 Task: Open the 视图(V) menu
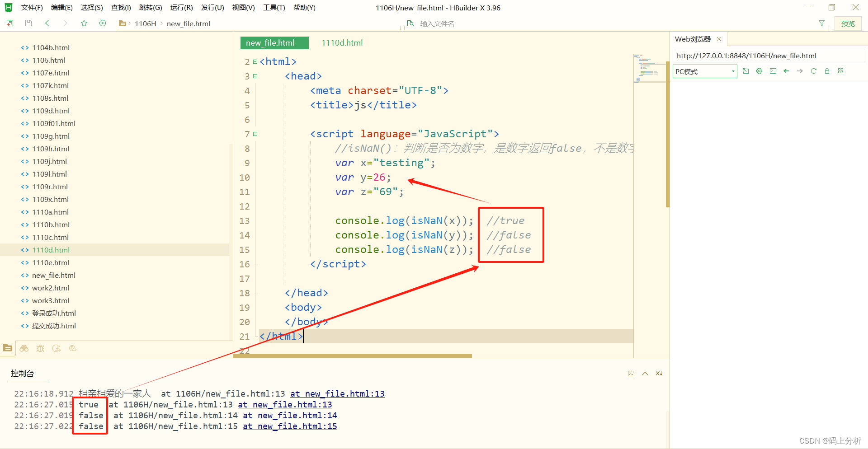pos(243,8)
